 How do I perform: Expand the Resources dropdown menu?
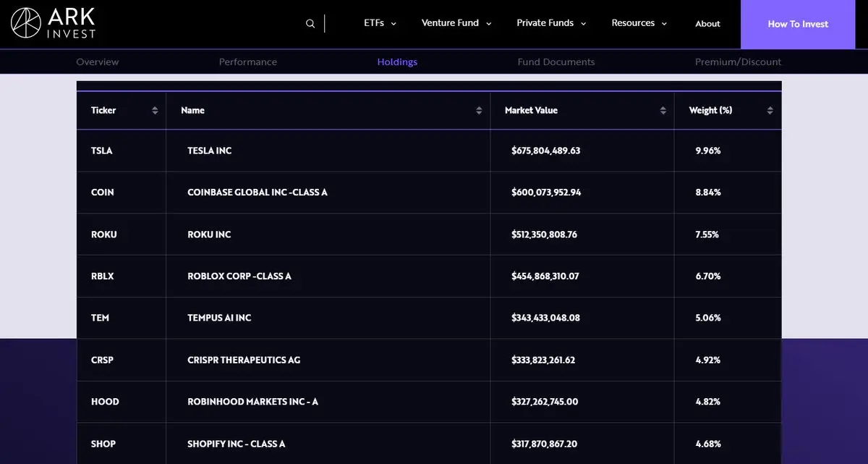coord(639,23)
